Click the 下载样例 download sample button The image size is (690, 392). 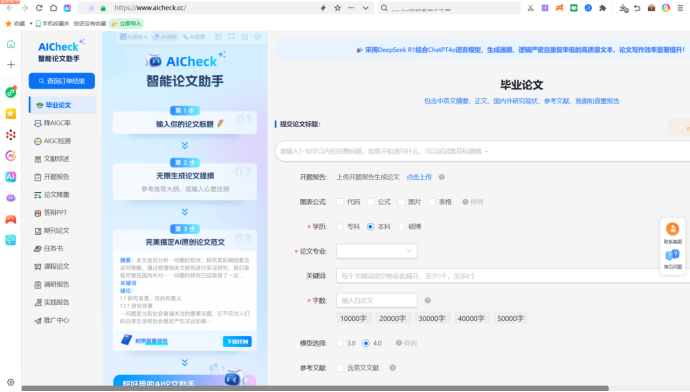click(237, 342)
